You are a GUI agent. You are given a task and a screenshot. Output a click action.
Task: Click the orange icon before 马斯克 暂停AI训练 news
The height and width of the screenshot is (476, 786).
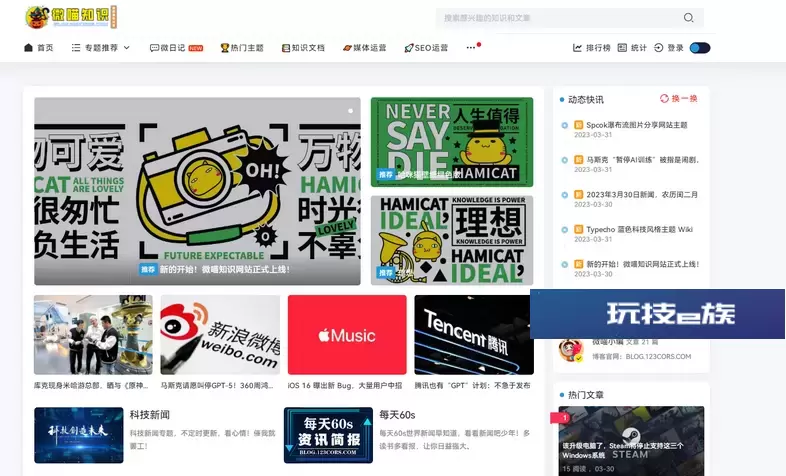pyautogui.click(x=578, y=160)
